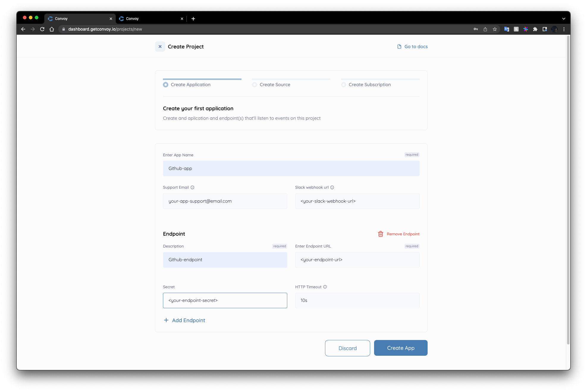Select the Create Application step indicator
The height and width of the screenshot is (392, 587).
coord(166,84)
